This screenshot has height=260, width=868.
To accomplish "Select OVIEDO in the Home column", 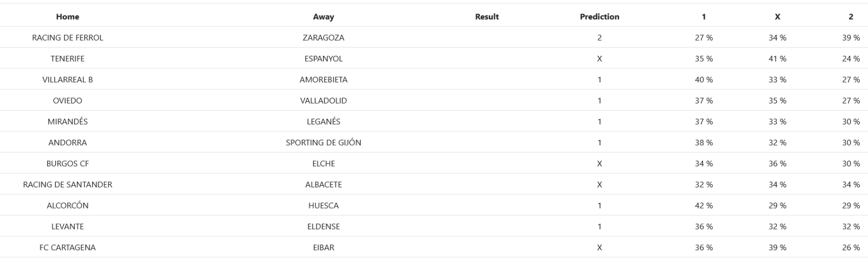I will [x=67, y=101].
